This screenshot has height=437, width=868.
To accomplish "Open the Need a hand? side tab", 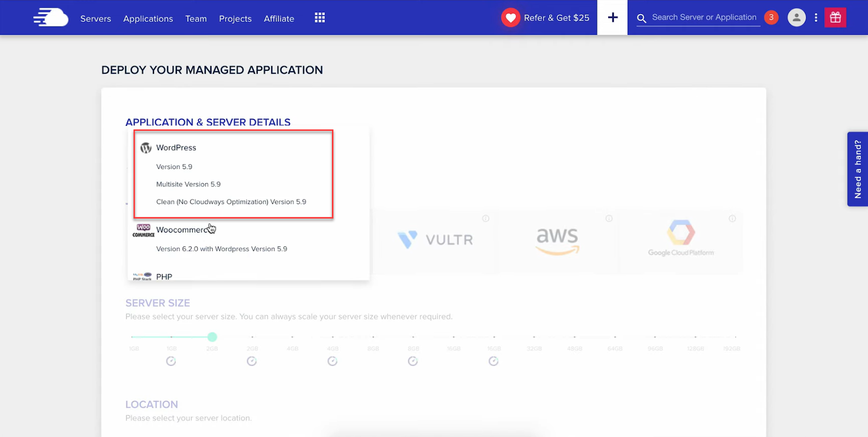I will [857, 169].
